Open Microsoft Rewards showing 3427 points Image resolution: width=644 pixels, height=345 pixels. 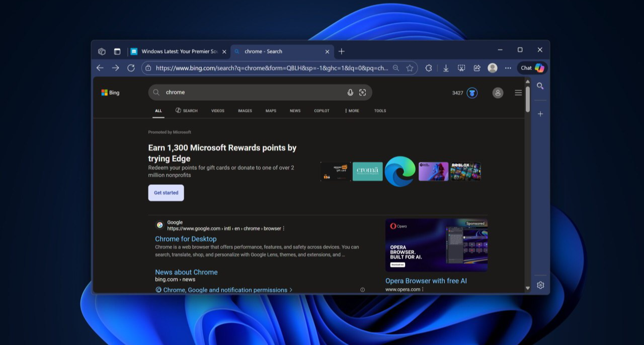(464, 93)
